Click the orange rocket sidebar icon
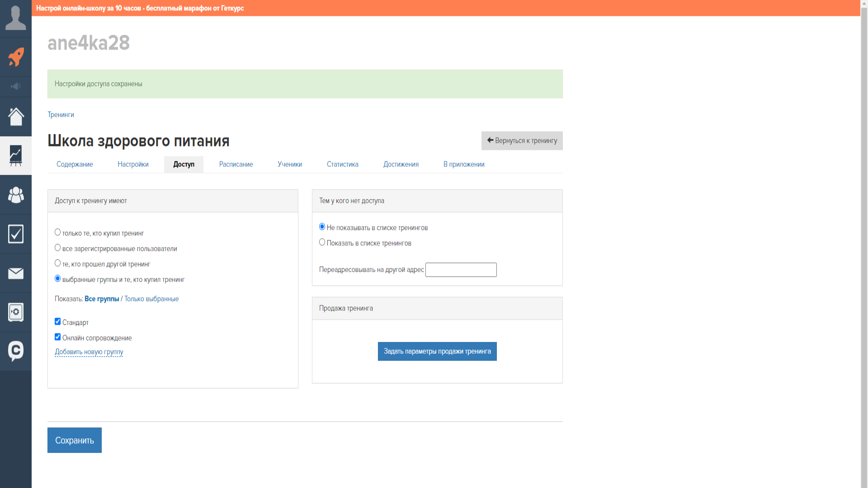This screenshot has width=868, height=488. point(16,57)
